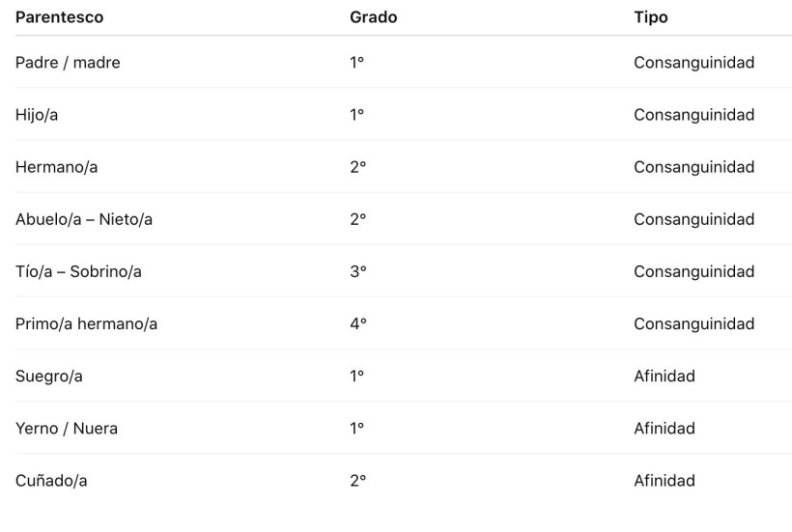Click Afinidad in the Suegro/a row
This screenshot has width=792, height=532.
pyautogui.click(x=664, y=376)
